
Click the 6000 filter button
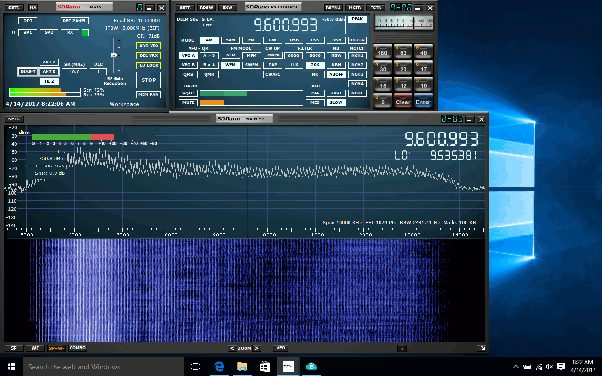294,55
